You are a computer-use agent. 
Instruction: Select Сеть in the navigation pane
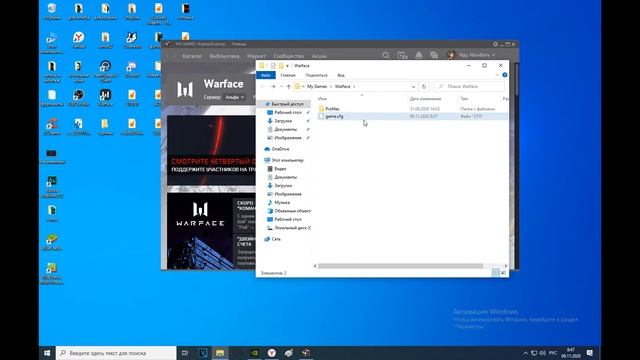(x=276, y=239)
